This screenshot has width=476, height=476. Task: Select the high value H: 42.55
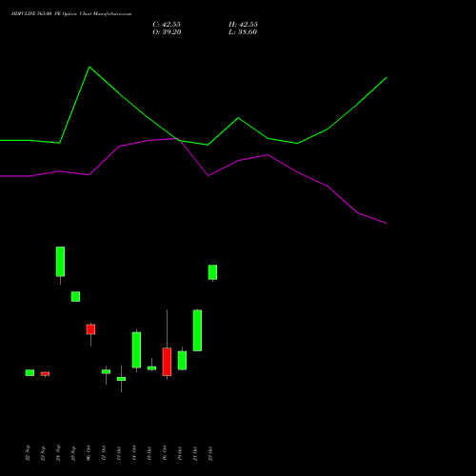point(243,25)
